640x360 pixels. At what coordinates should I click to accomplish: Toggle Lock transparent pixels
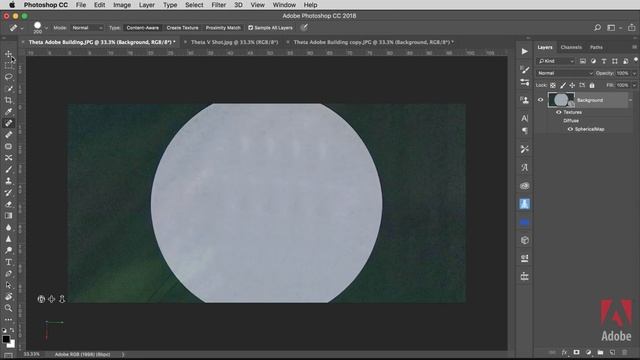pyautogui.click(x=553, y=85)
